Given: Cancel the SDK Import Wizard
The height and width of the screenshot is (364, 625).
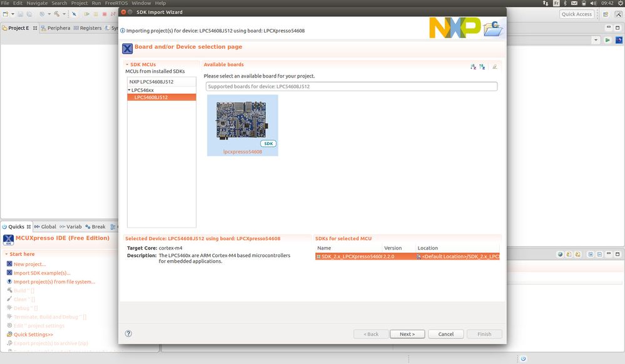Looking at the screenshot, I should click(445, 334).
